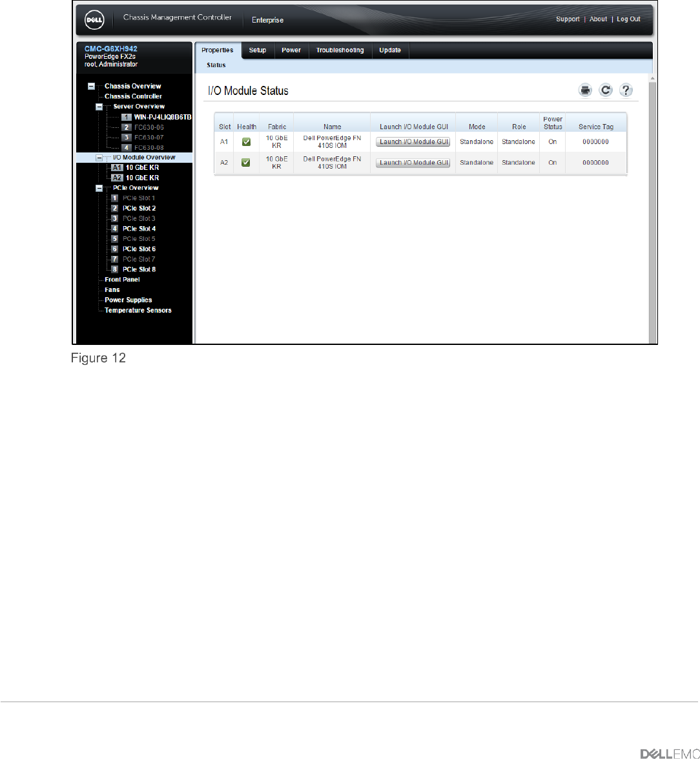The height and width of the screenshot is (759, 700).
Task: Refresh the I/O Module Status page
Action: click(606, 90)
